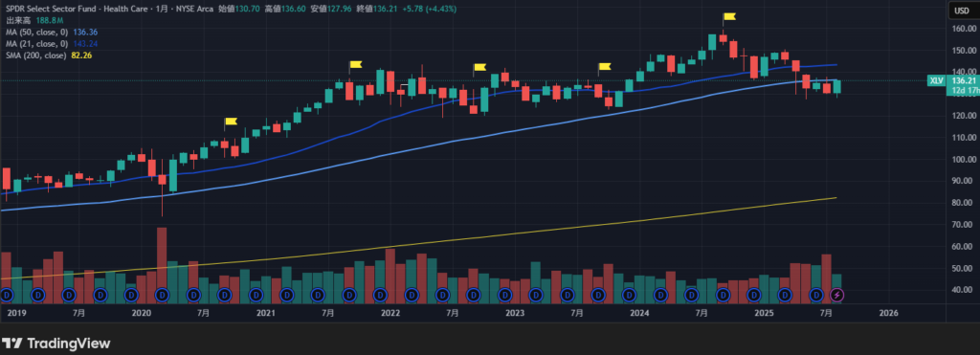Click the 80.00 price axis label
Image resolution: width=980 pixels, height=355 pixels.
[963, 203]
